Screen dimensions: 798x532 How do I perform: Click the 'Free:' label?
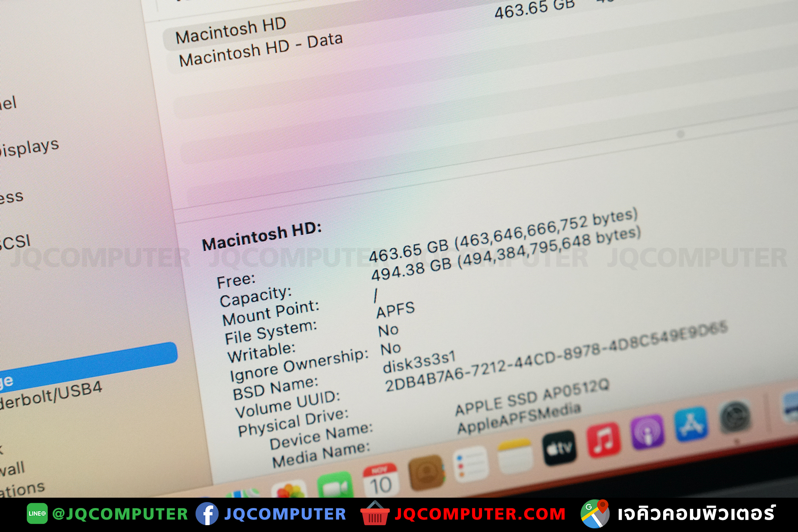pos(236,281)
